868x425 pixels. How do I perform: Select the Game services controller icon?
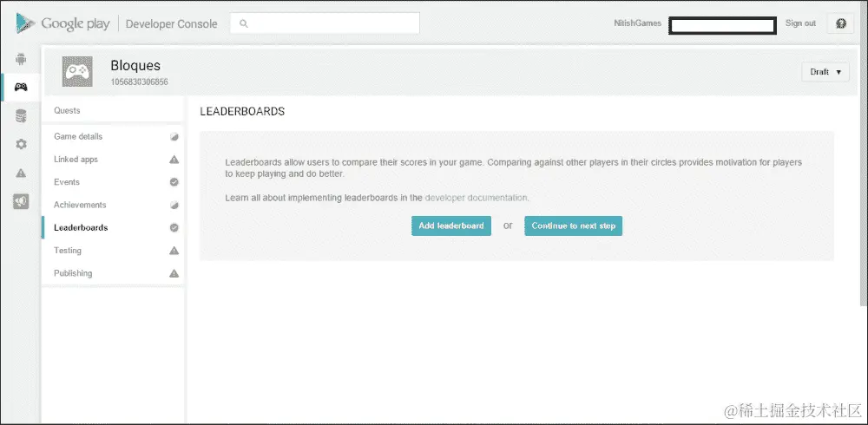21,88
